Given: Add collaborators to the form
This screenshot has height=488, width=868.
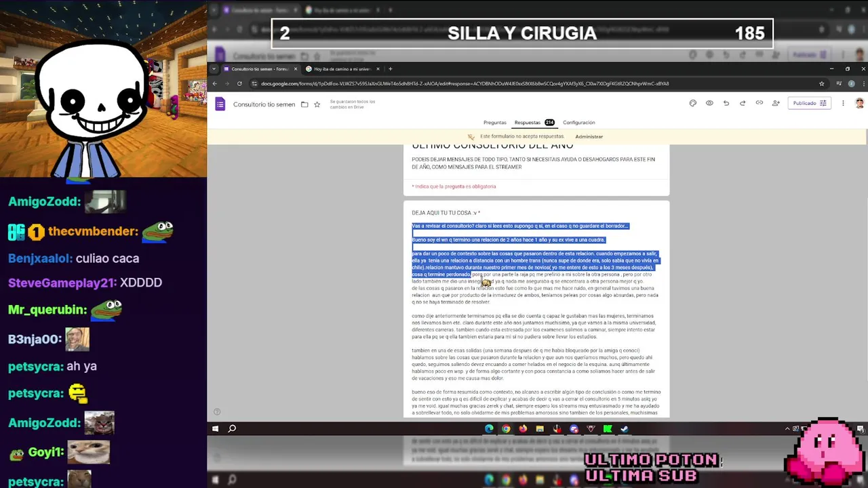Looking at the screenshot, I should coord(776,103).
